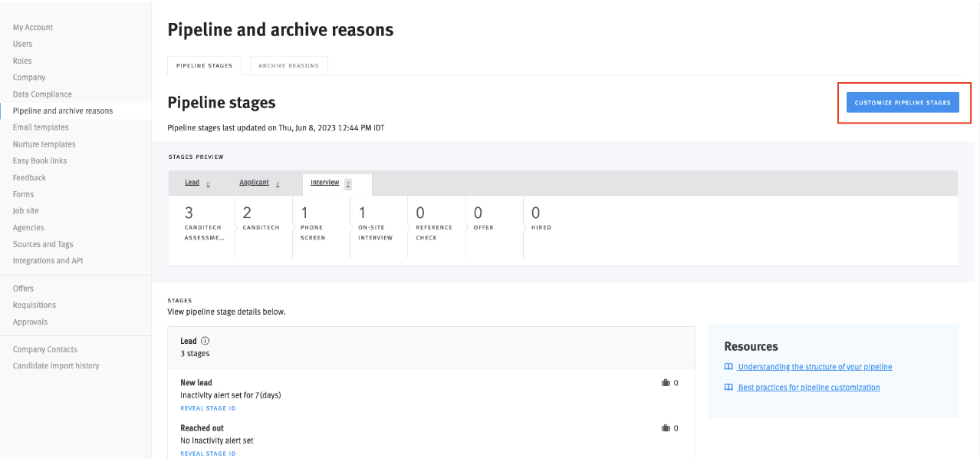Select Pipeline and archive reasons in sidebar

point(63,111)
